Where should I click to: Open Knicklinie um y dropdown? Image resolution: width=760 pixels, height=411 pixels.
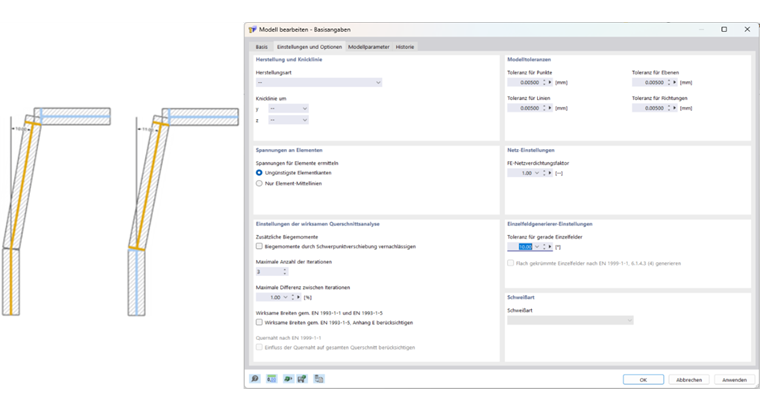[x=288, y=109]
